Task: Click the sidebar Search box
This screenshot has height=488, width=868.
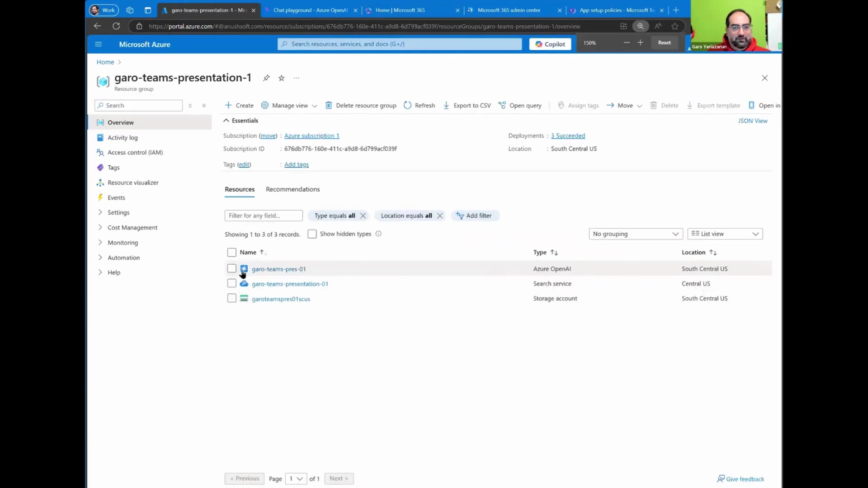Action: 138,105
